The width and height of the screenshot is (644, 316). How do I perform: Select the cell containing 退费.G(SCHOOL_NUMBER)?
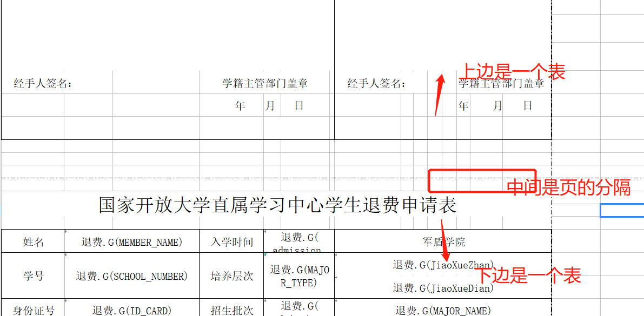coord(132,276)
